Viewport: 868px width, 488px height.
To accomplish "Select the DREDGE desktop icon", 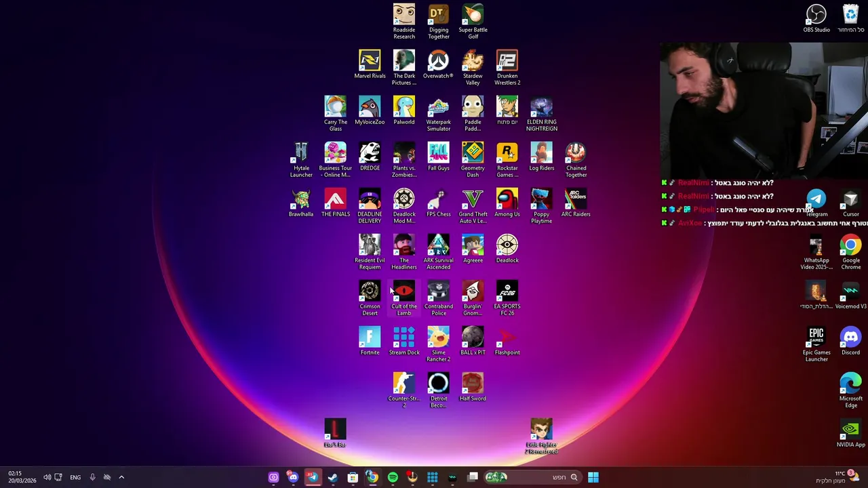I will click(370, 157).
